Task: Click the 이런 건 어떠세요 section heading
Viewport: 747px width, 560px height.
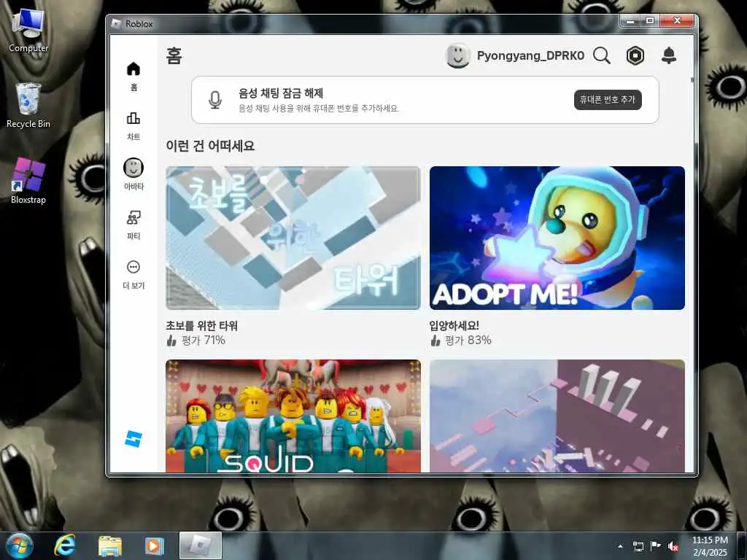Action: click(210, 146)
